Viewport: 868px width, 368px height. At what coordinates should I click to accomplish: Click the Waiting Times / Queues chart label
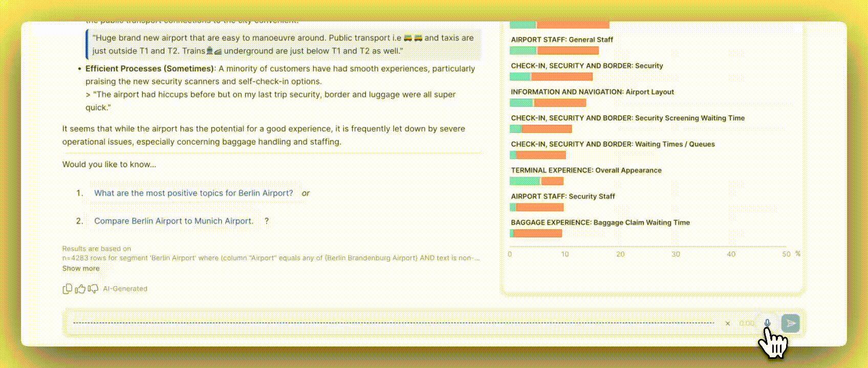[613, 144]
